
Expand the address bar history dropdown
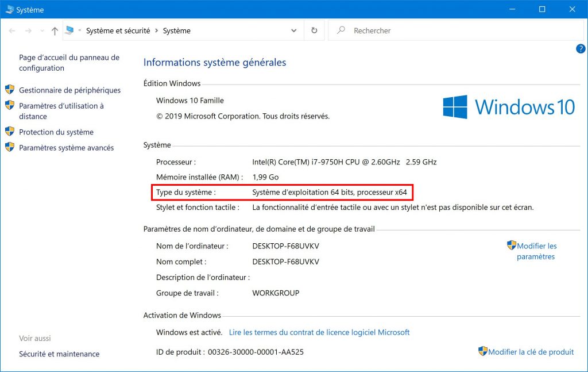294,31
